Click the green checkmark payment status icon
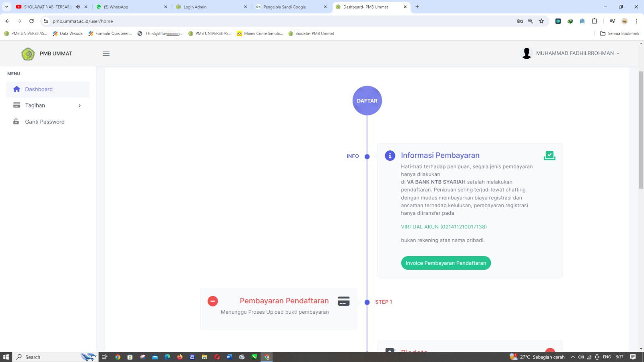 coord(549,156)
